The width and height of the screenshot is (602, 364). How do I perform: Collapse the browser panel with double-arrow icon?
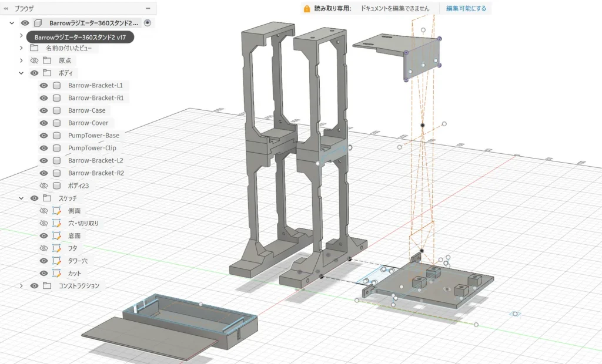pyautogui.click(x=6, y=9)
